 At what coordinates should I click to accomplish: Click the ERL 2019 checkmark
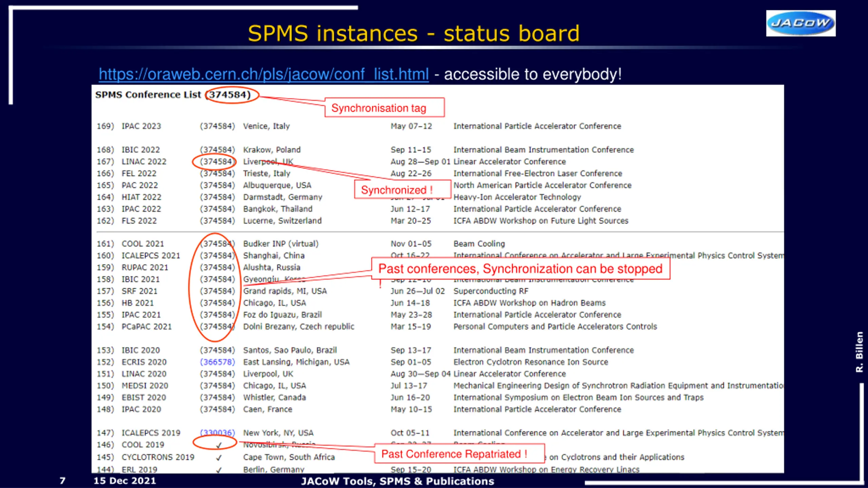click(219, 470)
